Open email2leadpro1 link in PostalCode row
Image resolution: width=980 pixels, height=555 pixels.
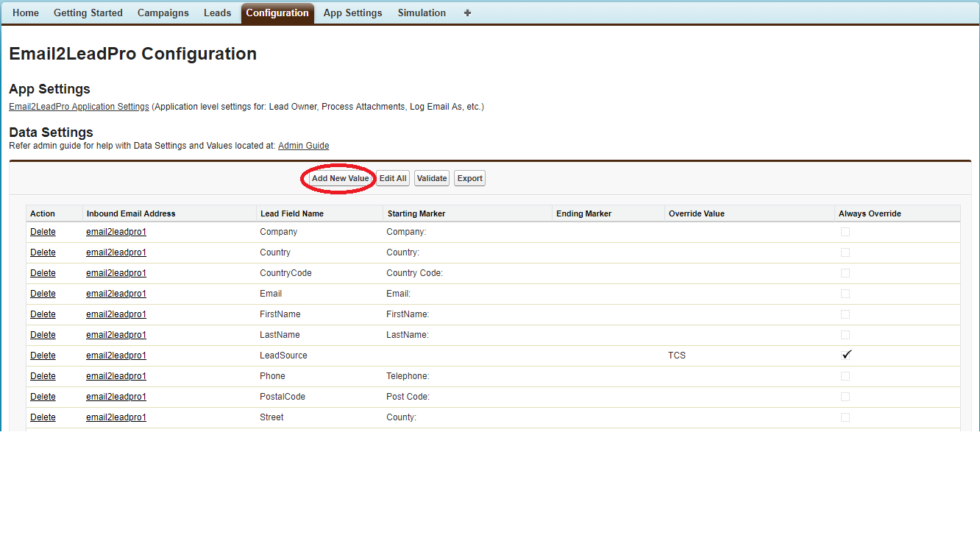pyautogui.click(x=116, y=397)
